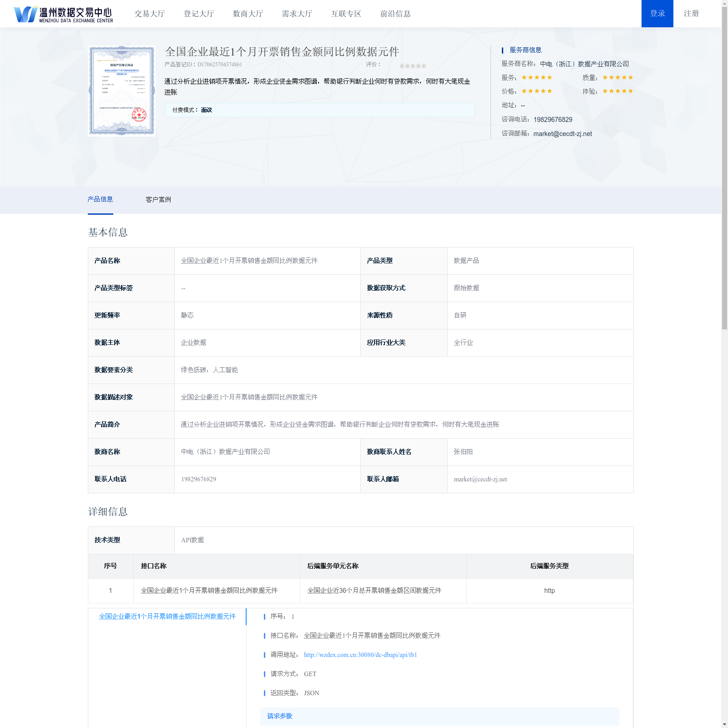Open the API call address URL link
Image resolution: width=728 pixels, height=728 pixels.
360,655
